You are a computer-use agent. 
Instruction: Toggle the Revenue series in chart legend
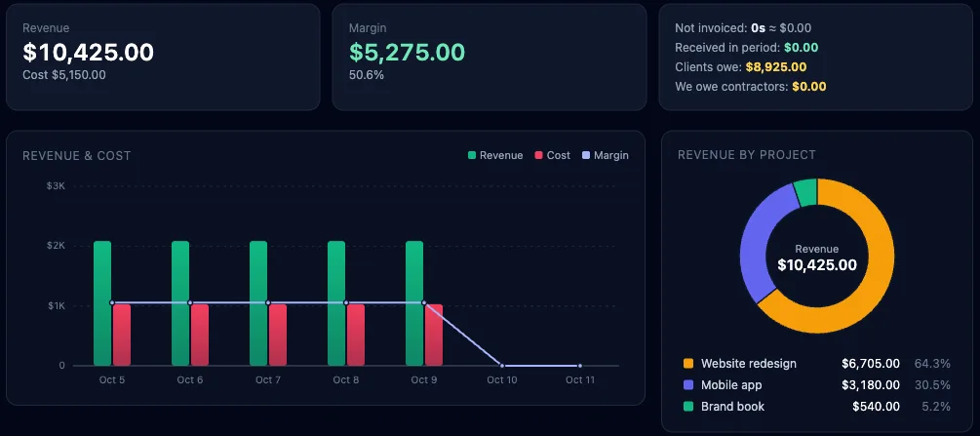[x=495, y=155]
